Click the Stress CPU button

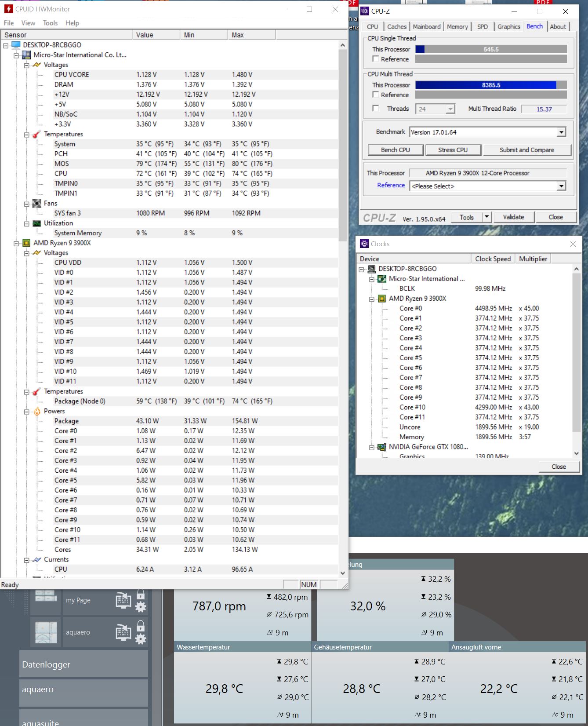[x=453, y=150]
